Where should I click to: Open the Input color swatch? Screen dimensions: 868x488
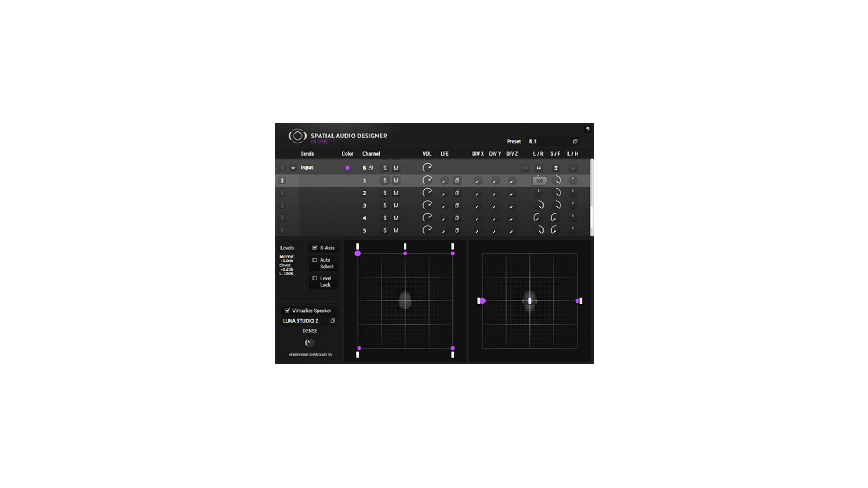pos(348,168)
